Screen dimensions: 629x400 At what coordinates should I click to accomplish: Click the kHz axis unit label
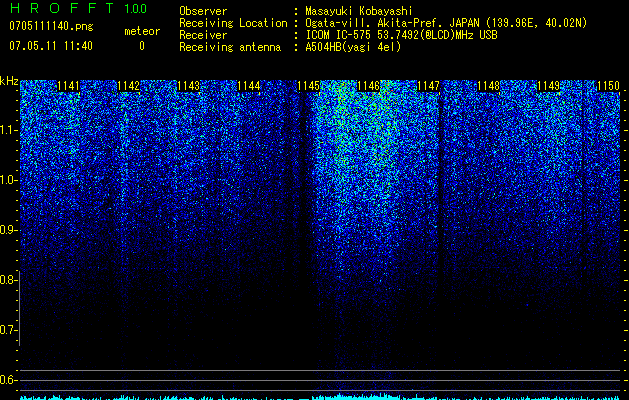pos(9,81)
